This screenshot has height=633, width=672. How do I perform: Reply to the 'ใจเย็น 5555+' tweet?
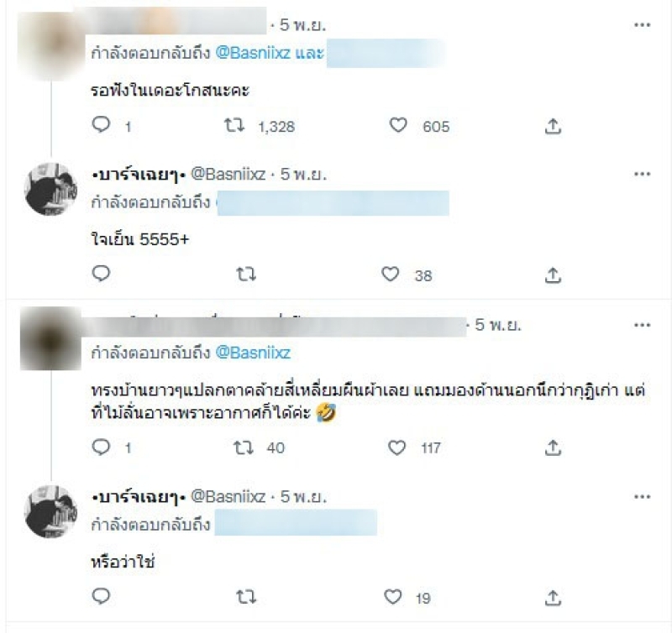[x=102, y=274]
